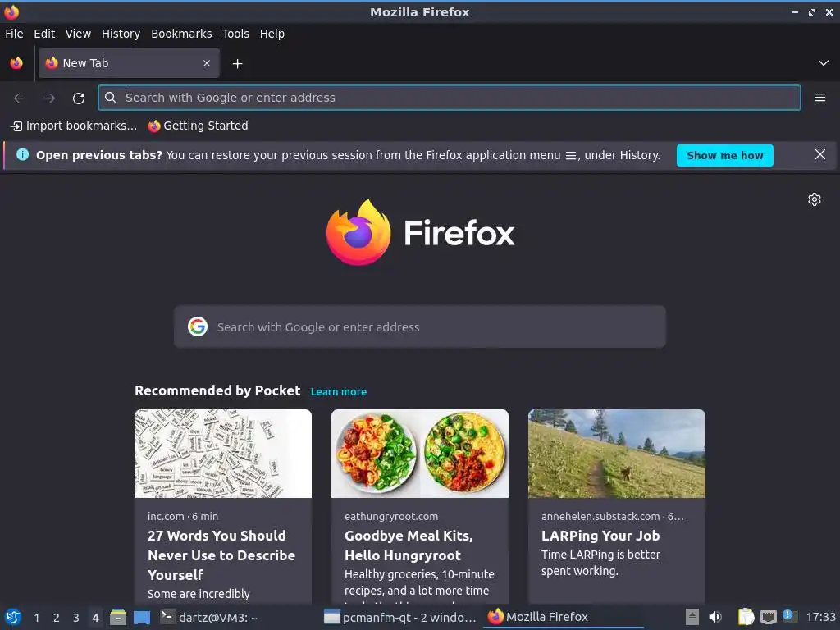Launch the file manager from taskbar quicklaunch

(118, 617)
